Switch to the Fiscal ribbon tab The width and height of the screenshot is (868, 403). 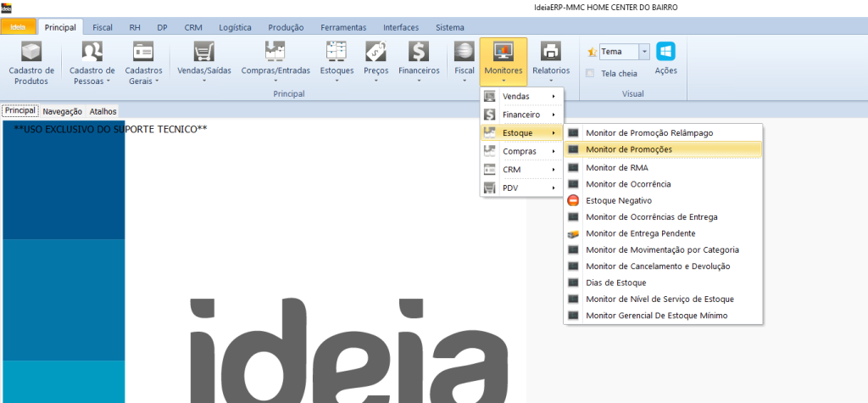(102, 27)
